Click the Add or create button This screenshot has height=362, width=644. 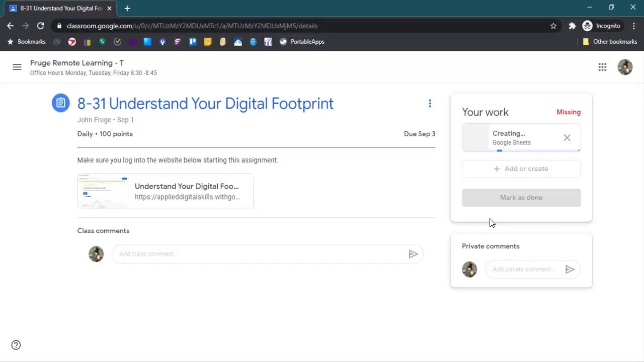point(521,169)
